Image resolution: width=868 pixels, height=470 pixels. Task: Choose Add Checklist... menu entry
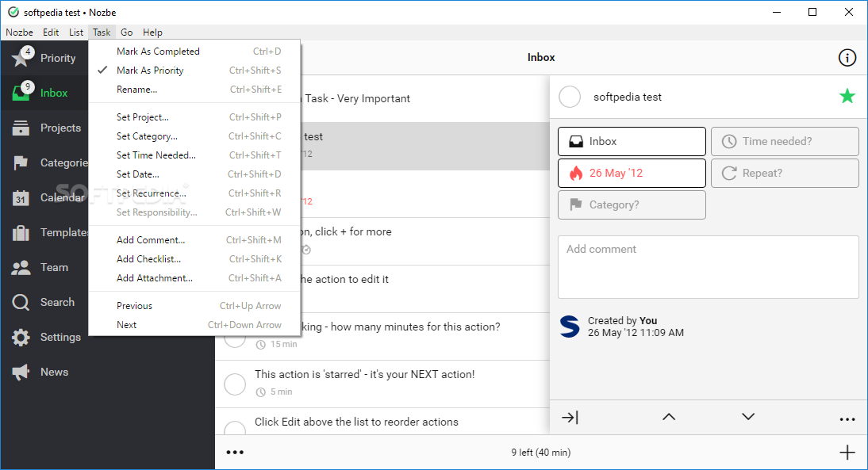click(194, 259)
